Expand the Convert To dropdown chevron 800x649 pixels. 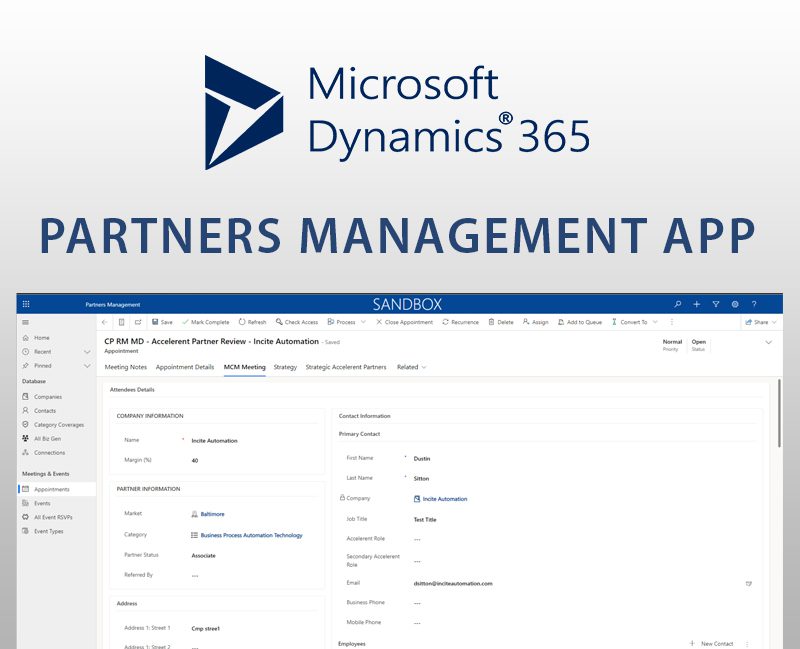pos(655,322)
